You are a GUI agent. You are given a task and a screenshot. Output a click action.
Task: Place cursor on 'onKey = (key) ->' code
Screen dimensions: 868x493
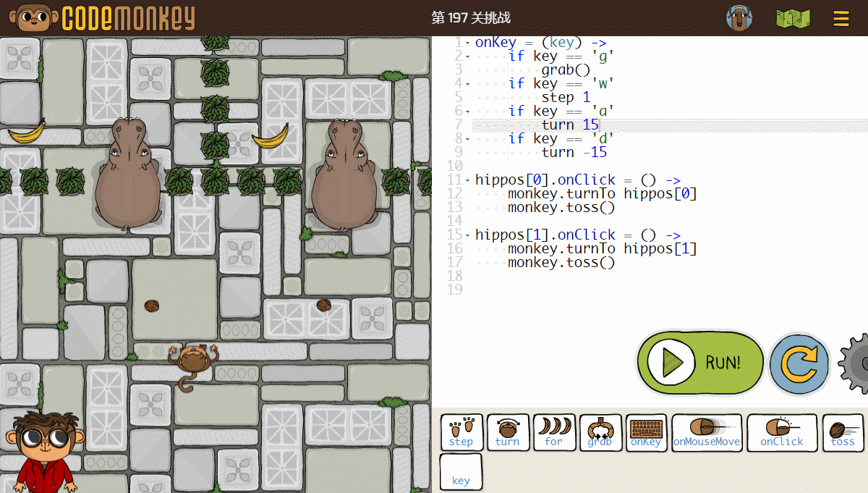point(541,42)
